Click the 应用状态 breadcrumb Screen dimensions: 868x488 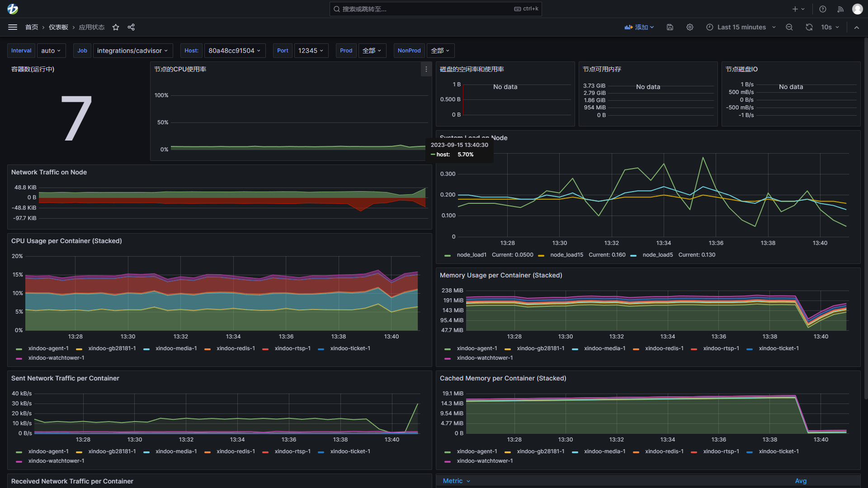tap(91, 27)
